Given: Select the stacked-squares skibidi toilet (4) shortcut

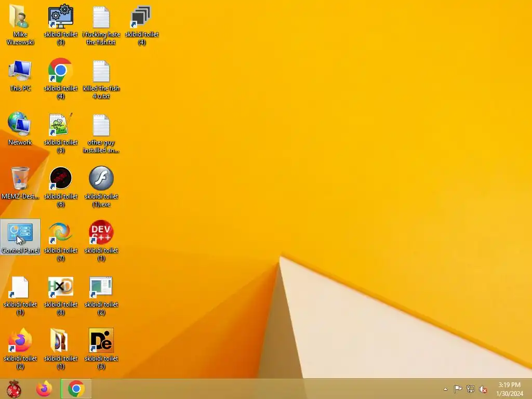Looking at the screenshot, I should pyautogui.click(x=142, y=24).
